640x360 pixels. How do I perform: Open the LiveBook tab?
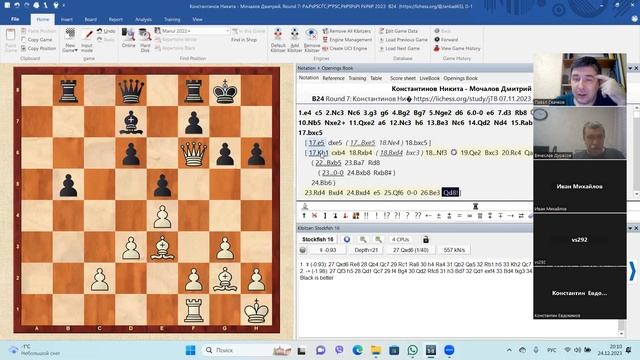point(429,78)
